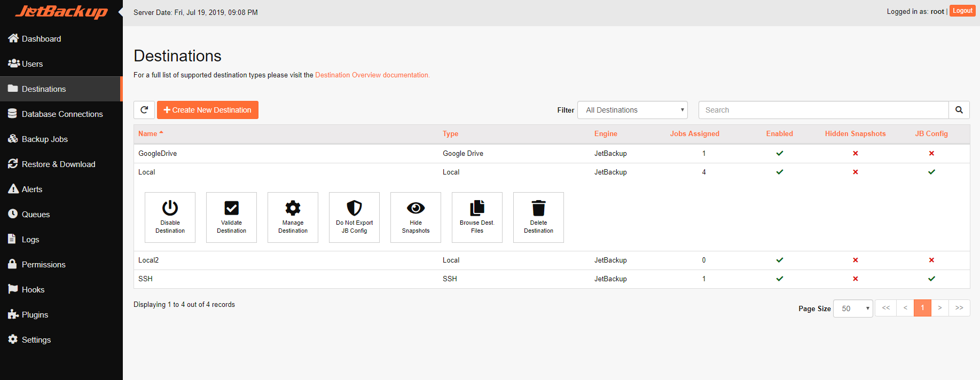
Task: Click the Database Connections stack icon
Action: [x=12, y=114]
